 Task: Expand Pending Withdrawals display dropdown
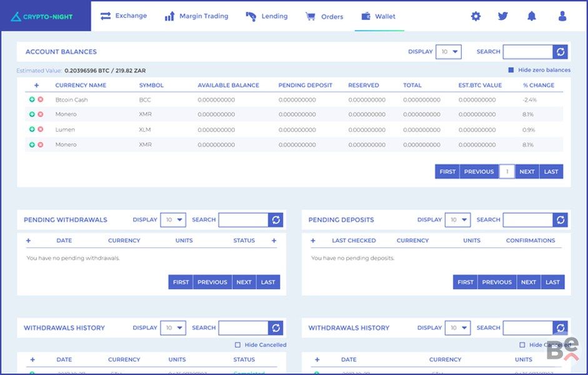point(173,220)
